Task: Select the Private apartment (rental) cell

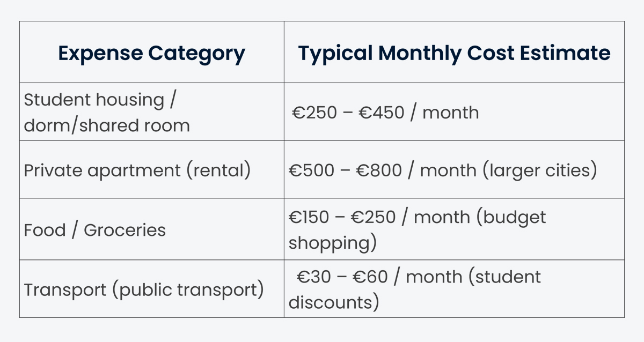Action: pos(137,170)
